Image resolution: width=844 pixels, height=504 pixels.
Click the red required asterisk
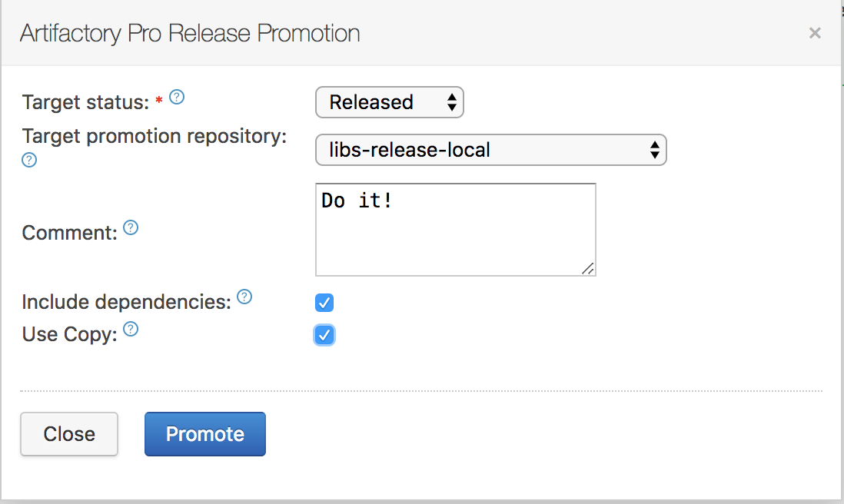161,99
